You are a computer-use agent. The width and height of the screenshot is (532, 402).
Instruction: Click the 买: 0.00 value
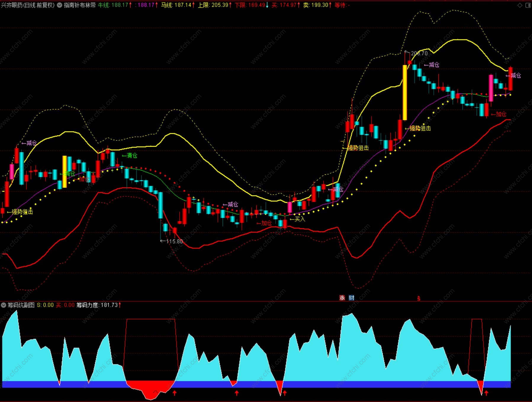pos(65,305)
